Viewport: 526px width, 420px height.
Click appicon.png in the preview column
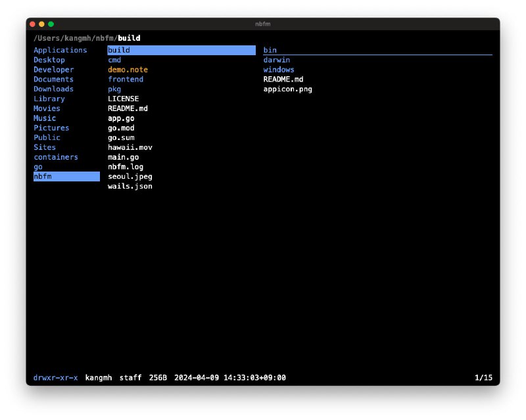[x=288, y=89]
